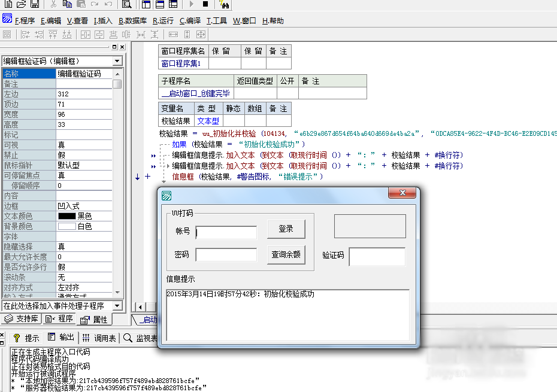Screen dimensions: 557x392
Task: Stop the program with the black square icon
Action: point(205,4)
